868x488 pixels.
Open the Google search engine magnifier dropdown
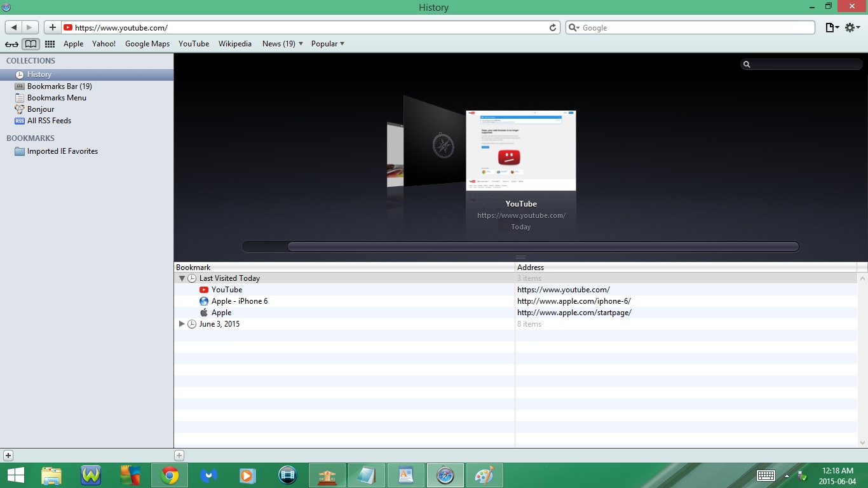click(573, 27)
